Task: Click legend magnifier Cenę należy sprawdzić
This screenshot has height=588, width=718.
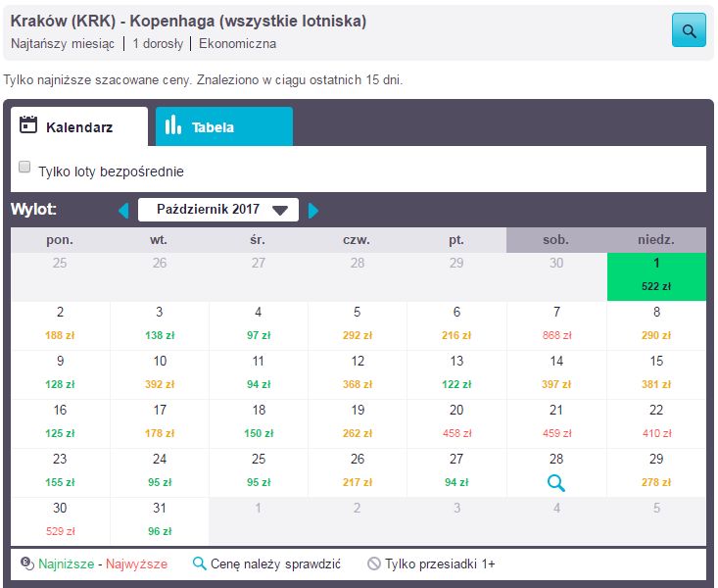Action: [x=199, y=563]
